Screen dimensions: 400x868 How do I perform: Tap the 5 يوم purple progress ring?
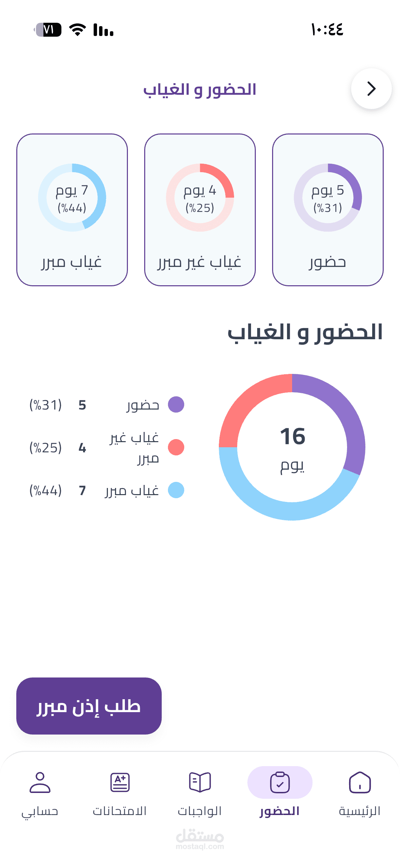coord(328,198)
